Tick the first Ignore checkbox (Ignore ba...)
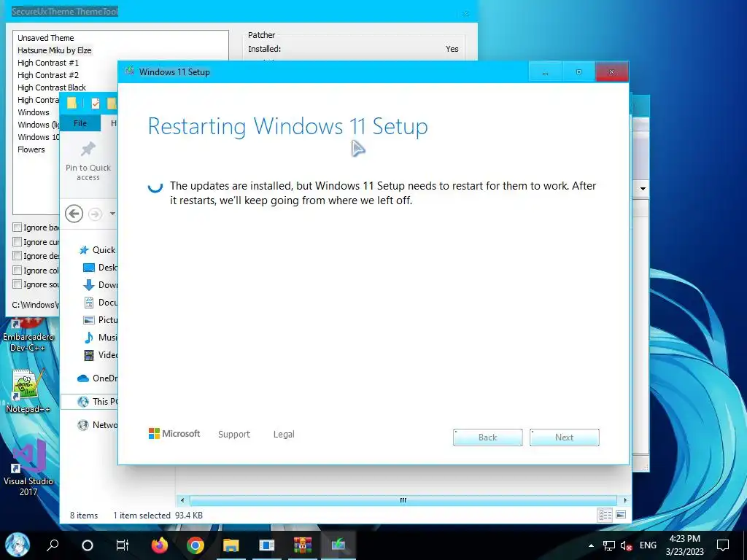 (18, 227)
